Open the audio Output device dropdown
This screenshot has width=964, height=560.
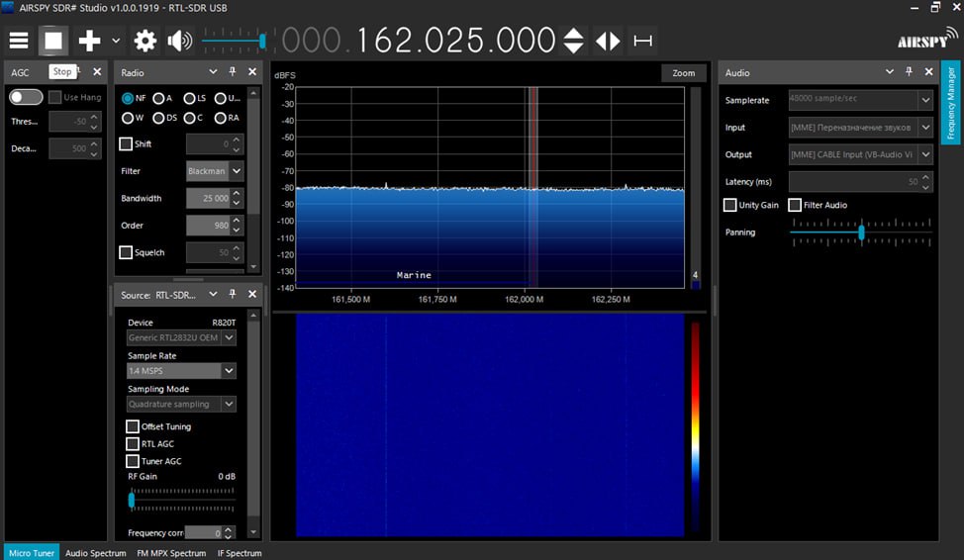(924, 154)
